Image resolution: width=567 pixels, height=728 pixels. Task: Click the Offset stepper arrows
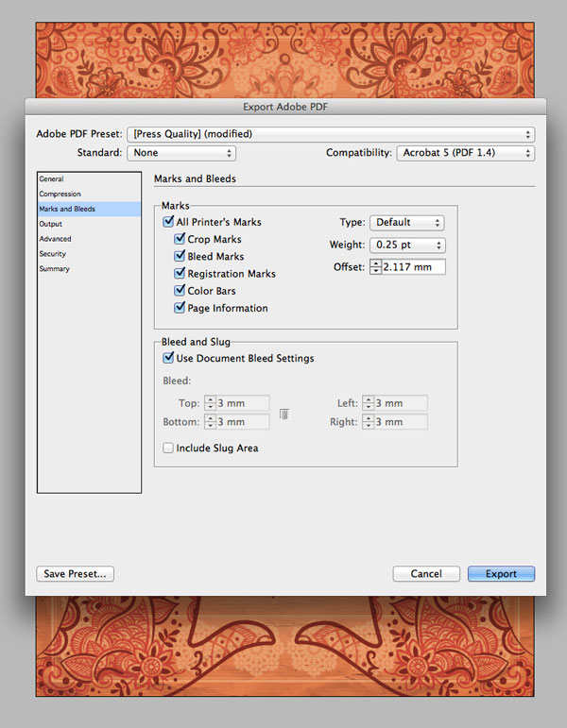[x=375, y=267]
